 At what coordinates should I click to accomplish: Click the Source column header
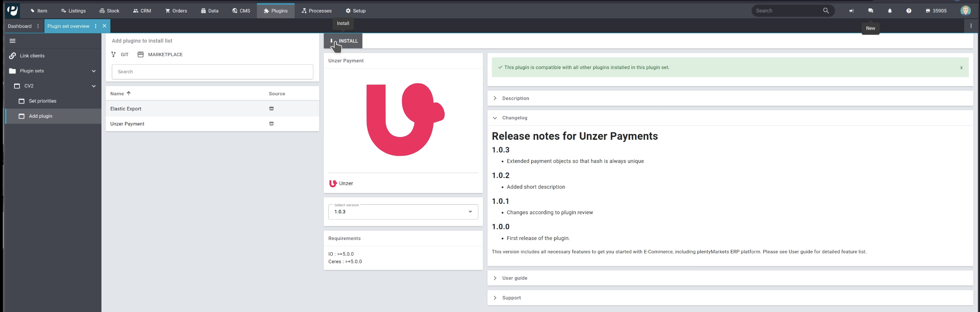(x=277, y=94)
